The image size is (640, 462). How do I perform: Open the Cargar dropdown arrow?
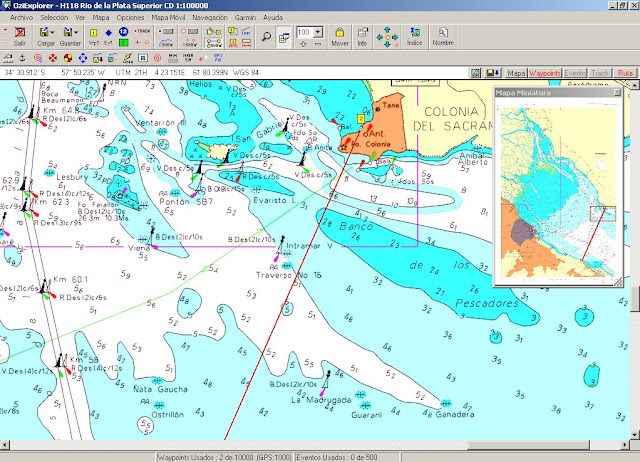(52, 32)
